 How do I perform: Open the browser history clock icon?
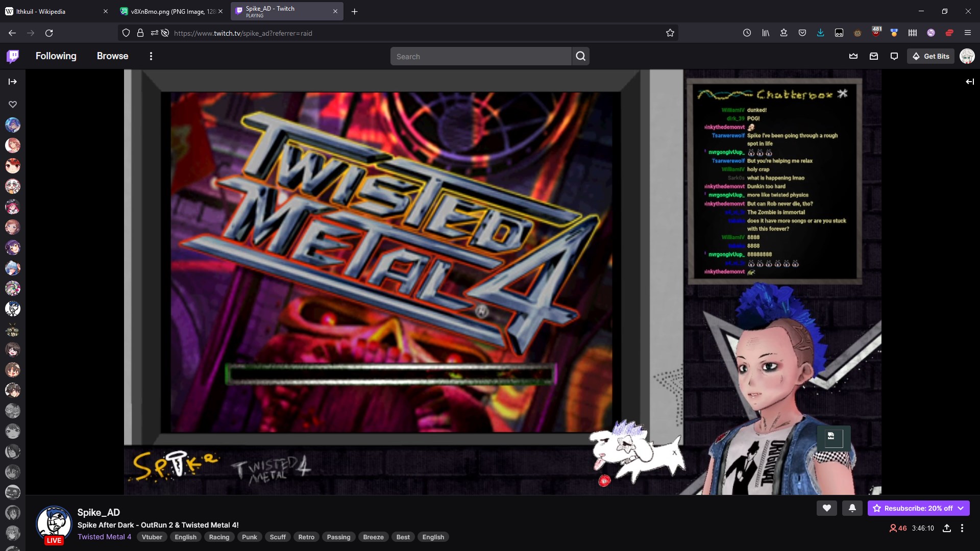pyautogui.click(x=747, y=33)
